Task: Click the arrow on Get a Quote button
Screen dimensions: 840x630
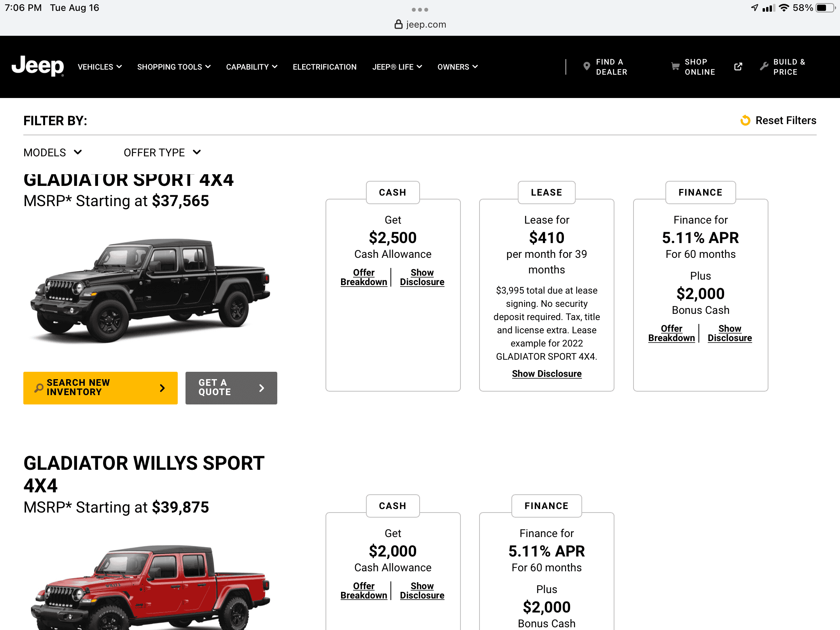Action: 262,388
